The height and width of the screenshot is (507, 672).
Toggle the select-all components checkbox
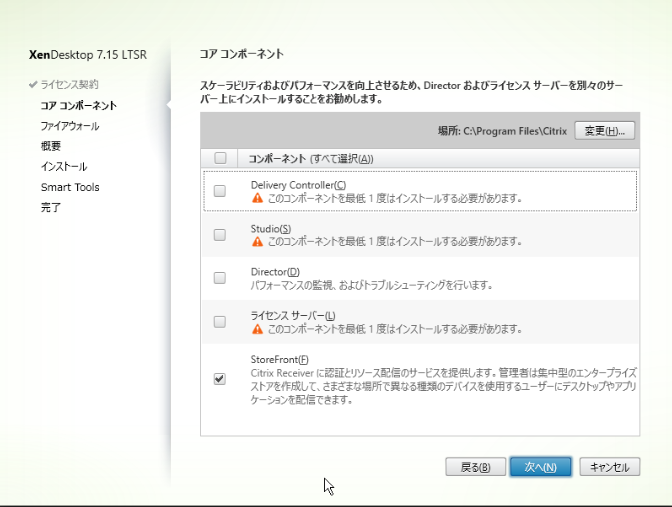click(x=220, y=158)
